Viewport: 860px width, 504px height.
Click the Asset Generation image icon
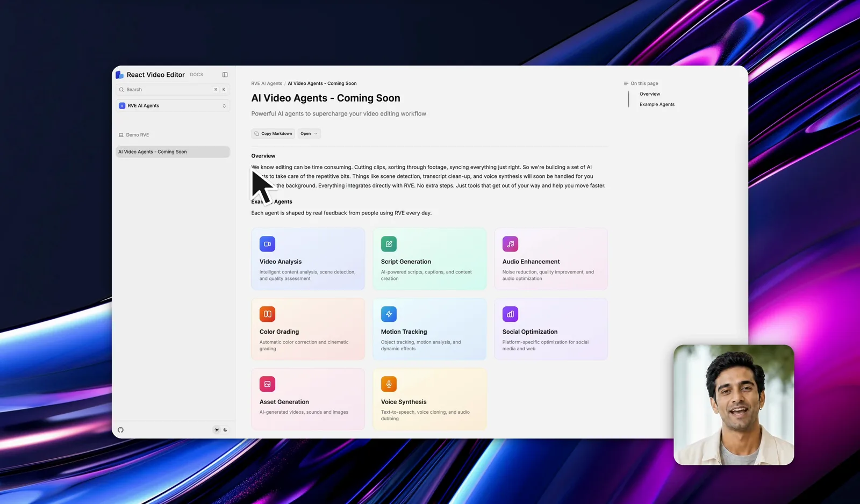[x=267, y=384]
